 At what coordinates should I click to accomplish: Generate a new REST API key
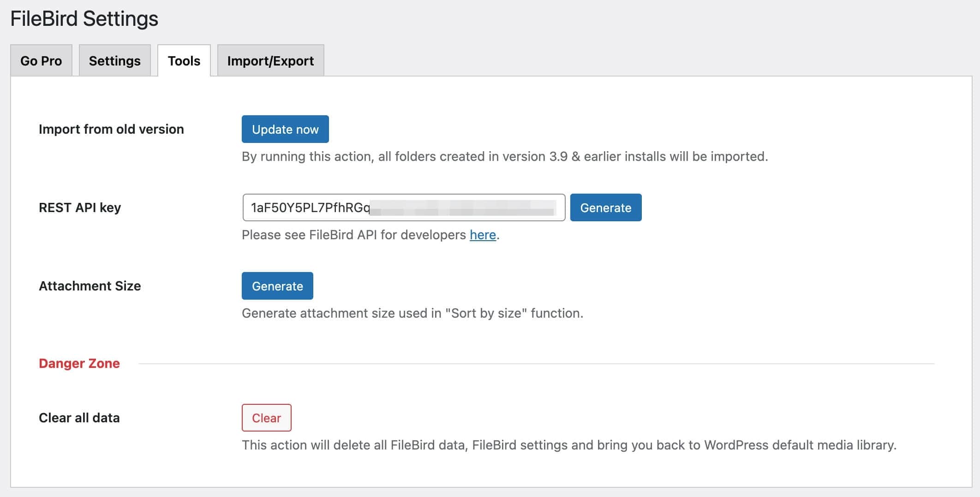click(x=606, y=207)
